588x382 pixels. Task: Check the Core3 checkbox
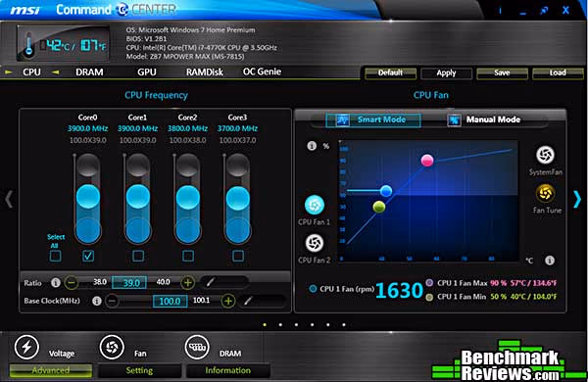(x=238, y=256)
